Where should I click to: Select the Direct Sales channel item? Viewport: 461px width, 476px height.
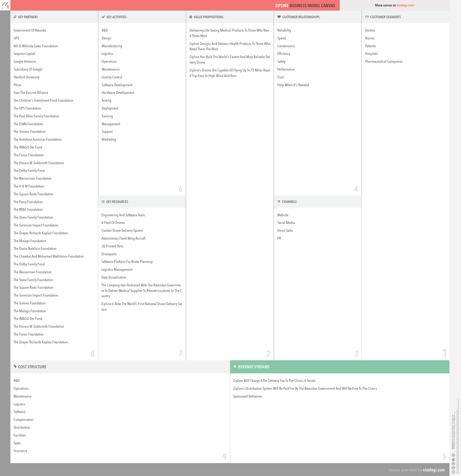point(285,230)
